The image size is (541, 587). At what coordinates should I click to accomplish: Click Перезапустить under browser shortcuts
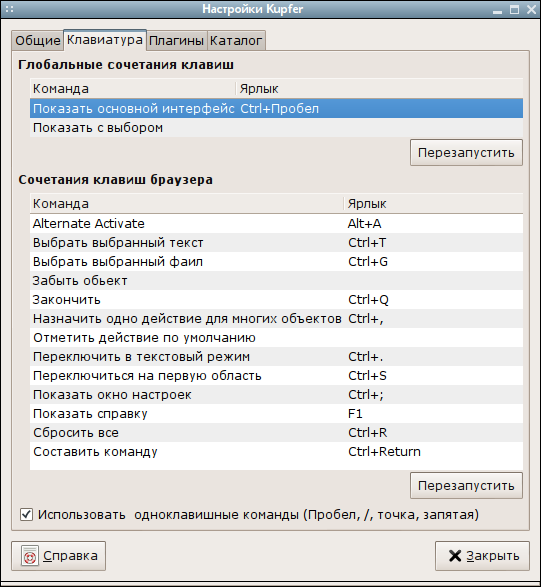(x=466, y=486)
